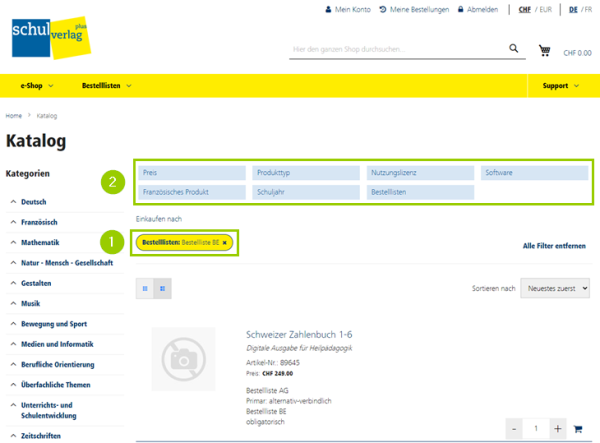
Task: Click the product placeholder image
Action: pyautogui.click(x=184, y=359)
